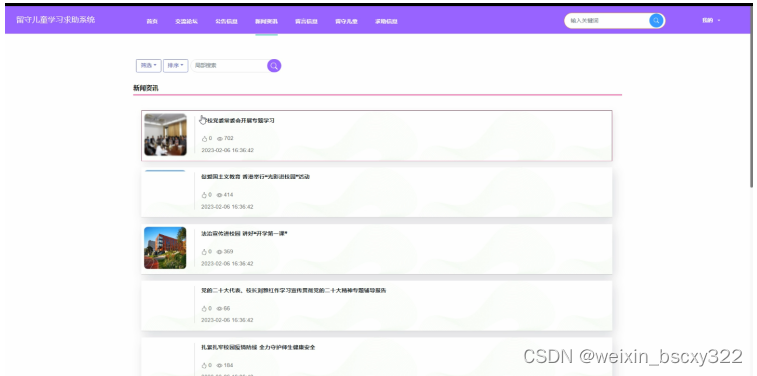Image resolution: width=757 pixels, height=376 pixels.
Task: Open news about 党的二十大代表 report
Action: pyautogui.click(x=294, y=291)
